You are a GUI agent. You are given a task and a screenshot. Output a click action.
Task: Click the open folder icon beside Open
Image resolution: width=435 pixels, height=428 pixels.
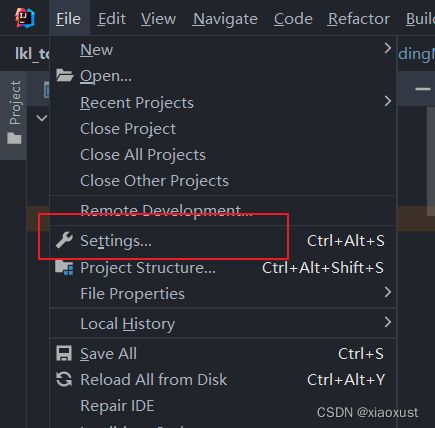click(x=64, y=75)
